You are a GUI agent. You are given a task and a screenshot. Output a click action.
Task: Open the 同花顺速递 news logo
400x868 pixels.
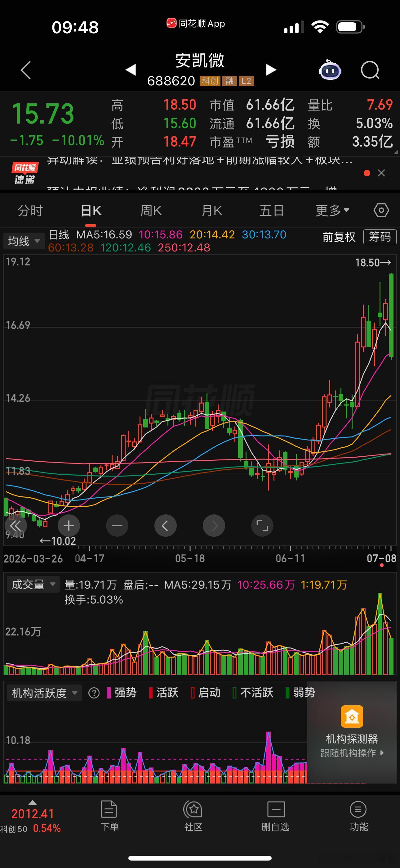click(x=24, y=173)
